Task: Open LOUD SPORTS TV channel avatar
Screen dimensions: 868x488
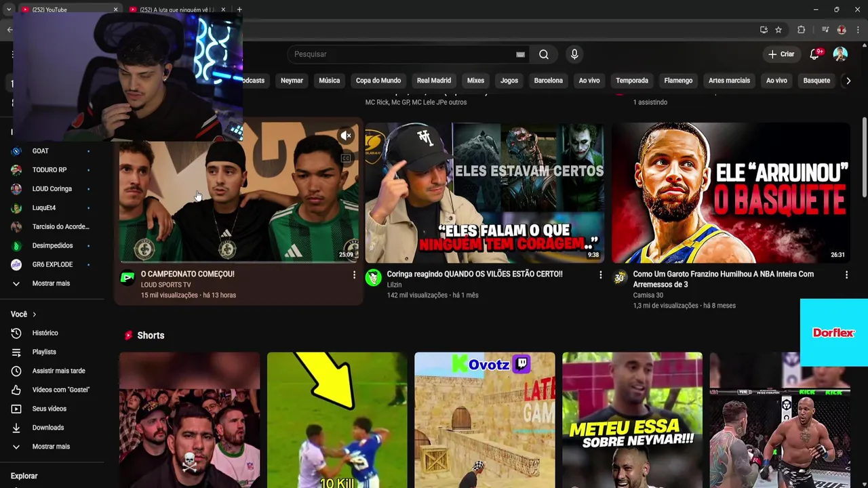Action: tap(127, 277)
